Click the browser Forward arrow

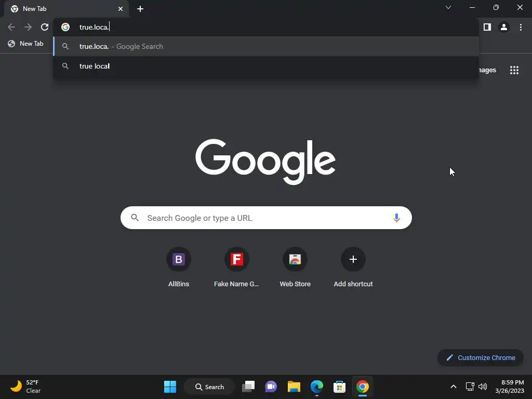(x=28, y=27)
